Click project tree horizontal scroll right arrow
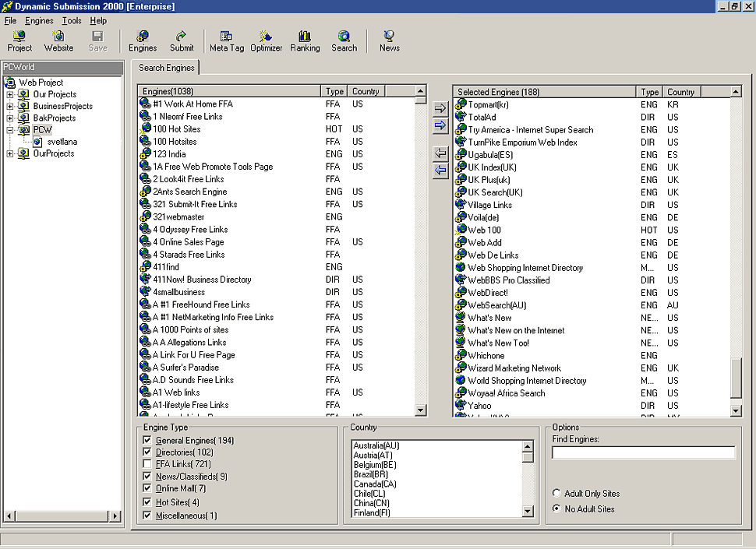 (x=115, y=516)
